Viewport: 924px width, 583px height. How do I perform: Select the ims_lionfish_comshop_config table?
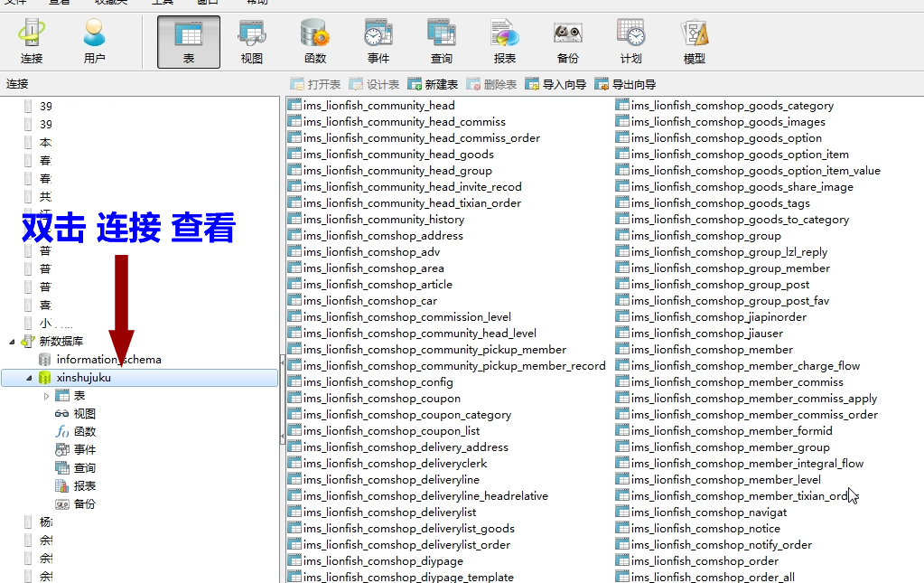click(x=378, y=382)
